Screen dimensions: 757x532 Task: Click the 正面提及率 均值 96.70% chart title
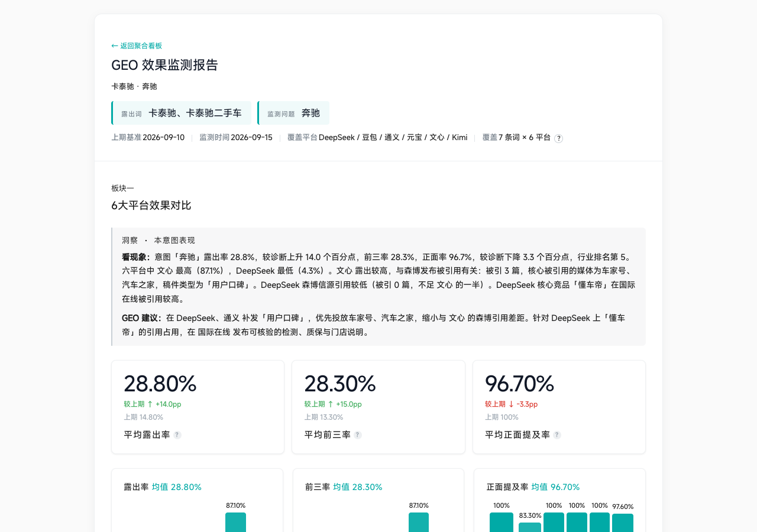coord(533,487)
